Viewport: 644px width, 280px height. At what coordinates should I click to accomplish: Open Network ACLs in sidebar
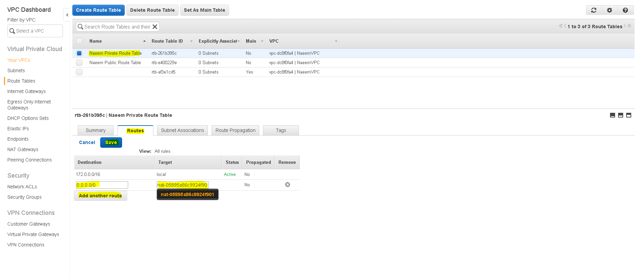[x=22, y=187]
